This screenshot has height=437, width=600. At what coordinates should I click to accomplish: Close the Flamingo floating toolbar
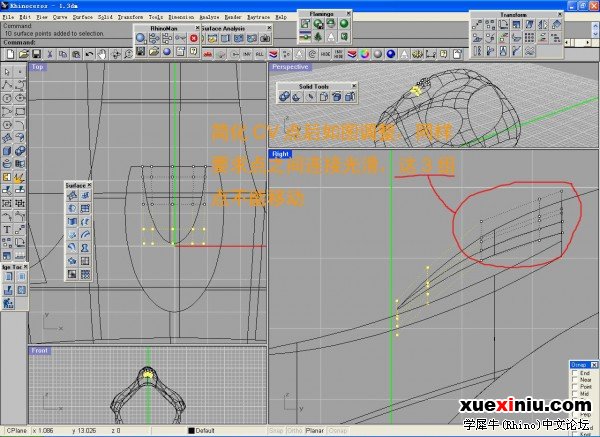coord(348,13)
